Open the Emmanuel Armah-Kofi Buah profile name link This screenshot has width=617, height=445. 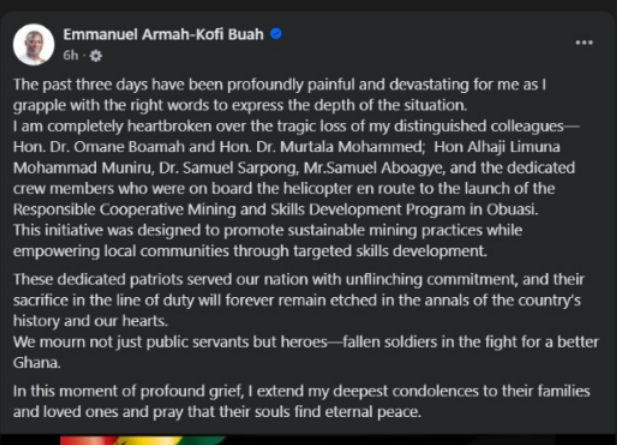pyautogui.click(x=163, y=35)
